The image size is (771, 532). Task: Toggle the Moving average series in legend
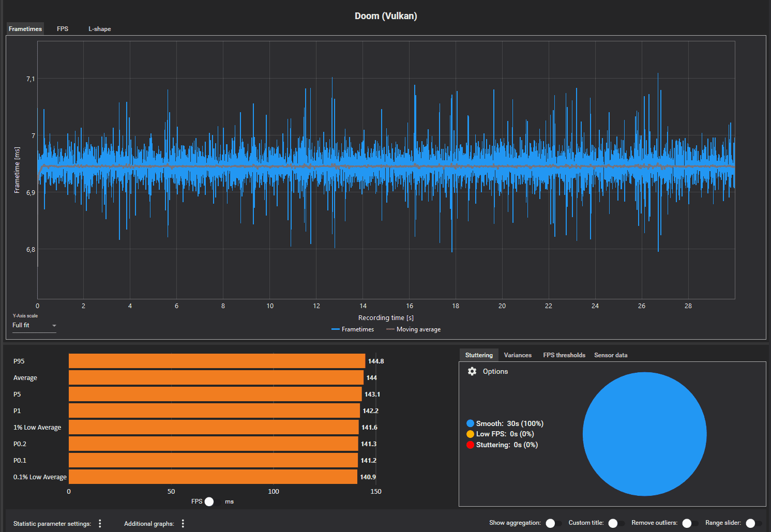413,329
